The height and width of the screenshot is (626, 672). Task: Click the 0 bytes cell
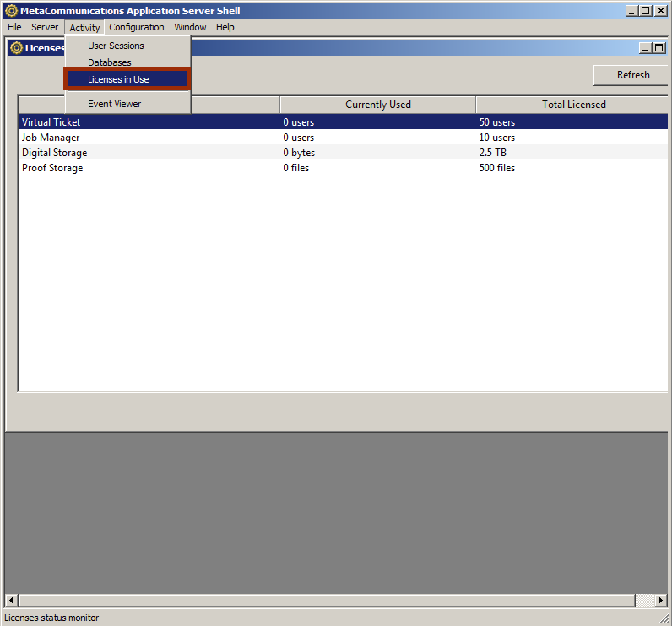[x=299, y=153]
